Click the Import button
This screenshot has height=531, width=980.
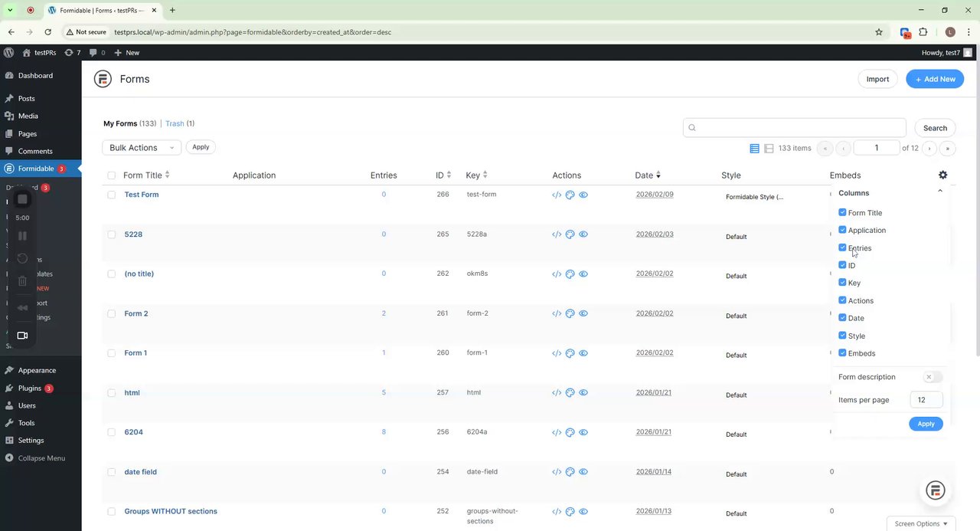(x=877, y=79)
